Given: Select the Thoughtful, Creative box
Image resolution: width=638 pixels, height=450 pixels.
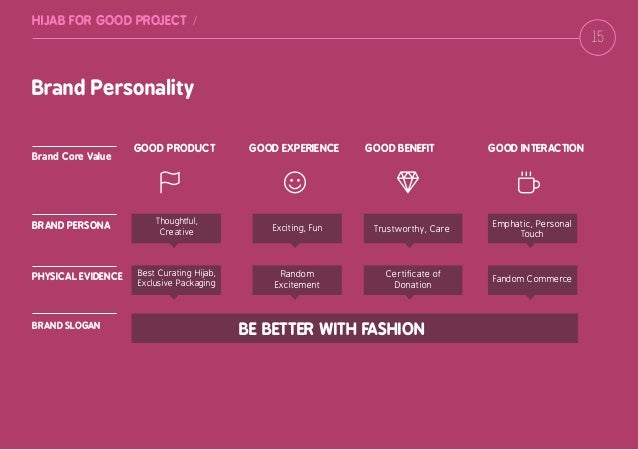Looking at the screenshot, I should pyautogui.click(x=176, y=228).
